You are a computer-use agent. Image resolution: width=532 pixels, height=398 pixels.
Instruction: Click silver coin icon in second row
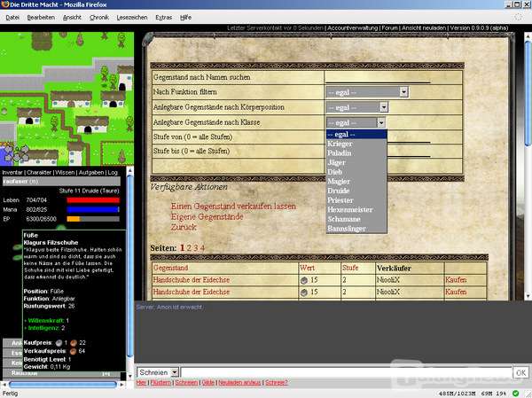[304, 293]
